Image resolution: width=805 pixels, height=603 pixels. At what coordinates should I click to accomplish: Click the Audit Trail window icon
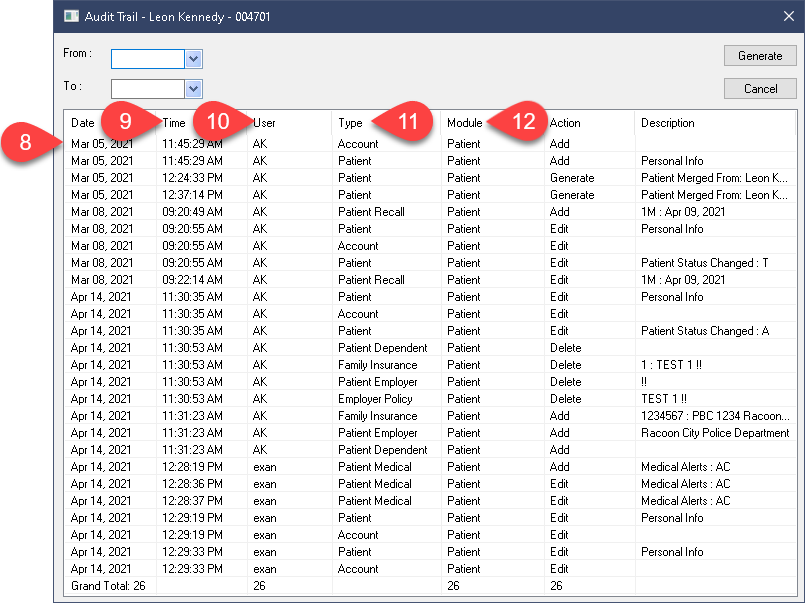71,16
